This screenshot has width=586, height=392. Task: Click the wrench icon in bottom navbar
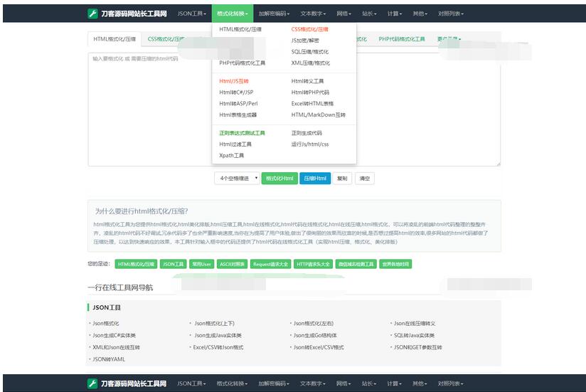pyautogui.click(x=92, y=383)
